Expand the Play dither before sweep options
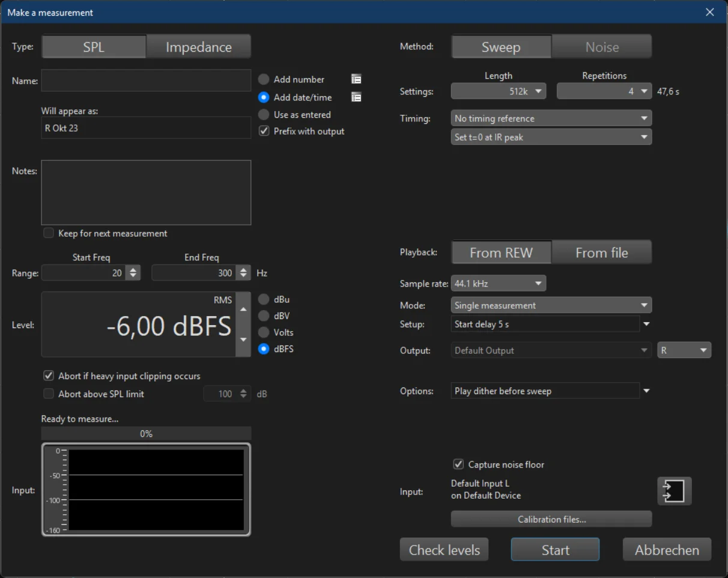 (646, 391)
